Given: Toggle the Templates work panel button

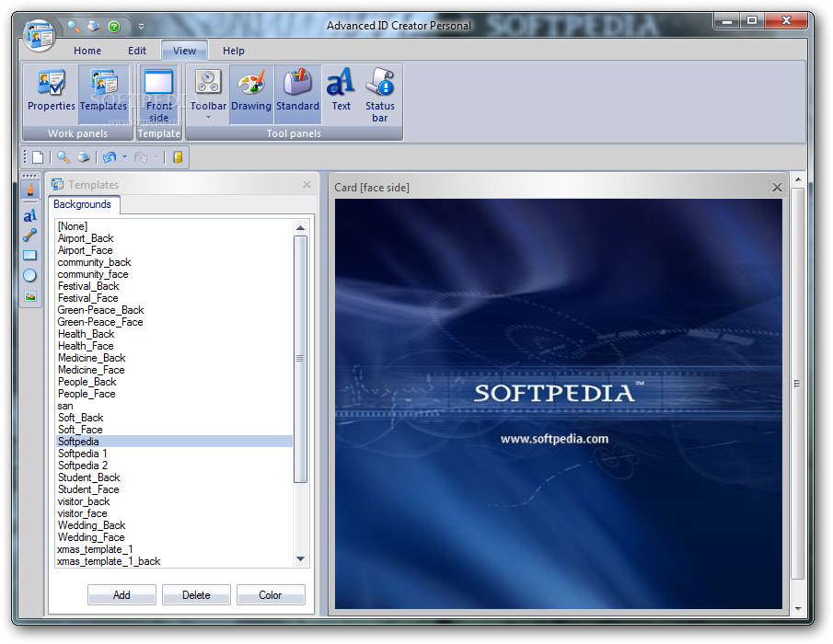Looking at the screenshot, I should click(x=104, y=95).
